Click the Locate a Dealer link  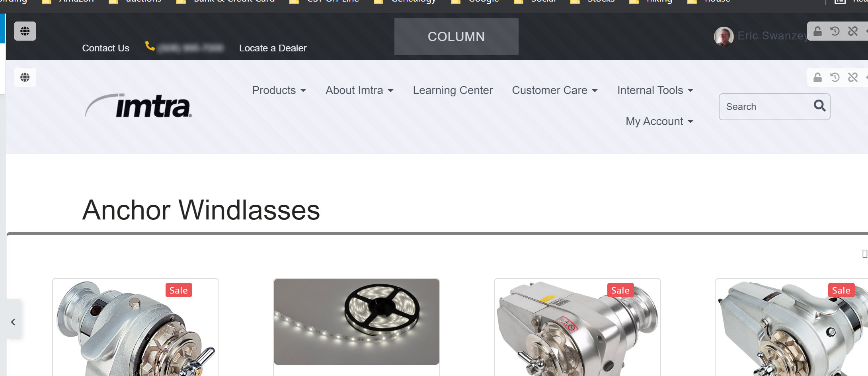(x=273, y=48)
